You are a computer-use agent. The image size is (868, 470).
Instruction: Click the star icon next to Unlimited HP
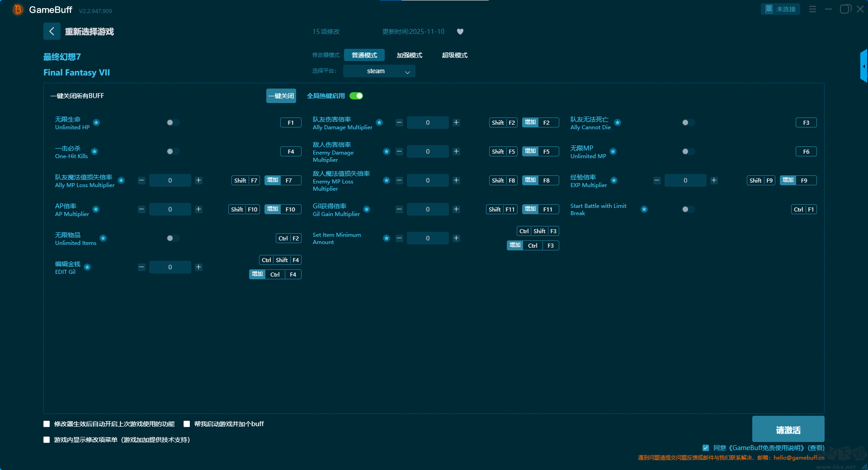point(96,122)
